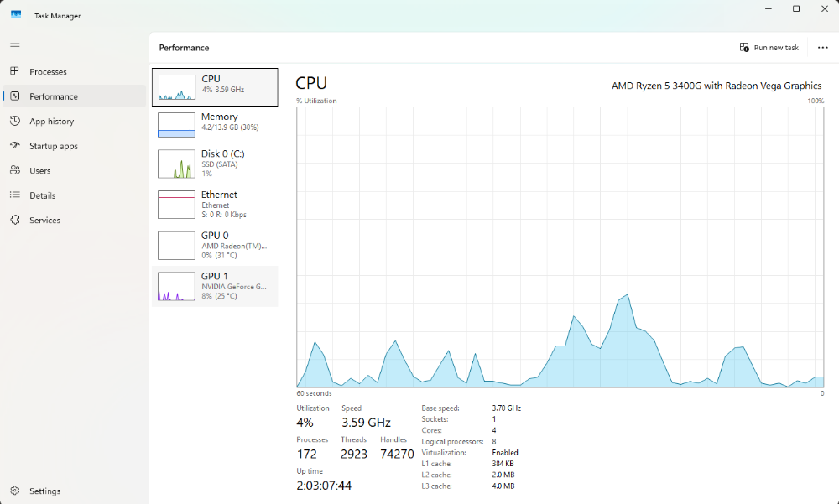Image resolution: width=839 pixels, height=504 pixels.
Task: Click the 3.59 GHz speed value
Action: pyautogui.click(x=366, y=423)
